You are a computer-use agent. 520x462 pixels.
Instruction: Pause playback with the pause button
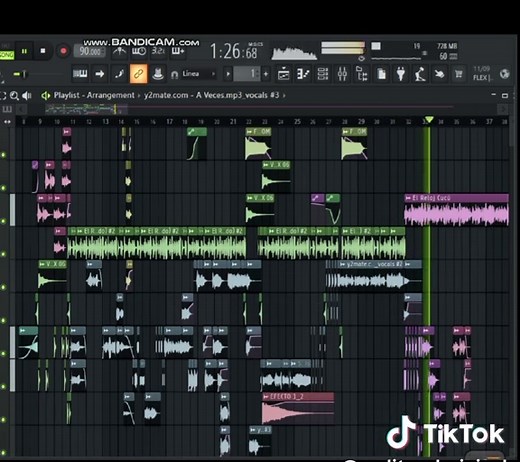click(x=24, y=51)
